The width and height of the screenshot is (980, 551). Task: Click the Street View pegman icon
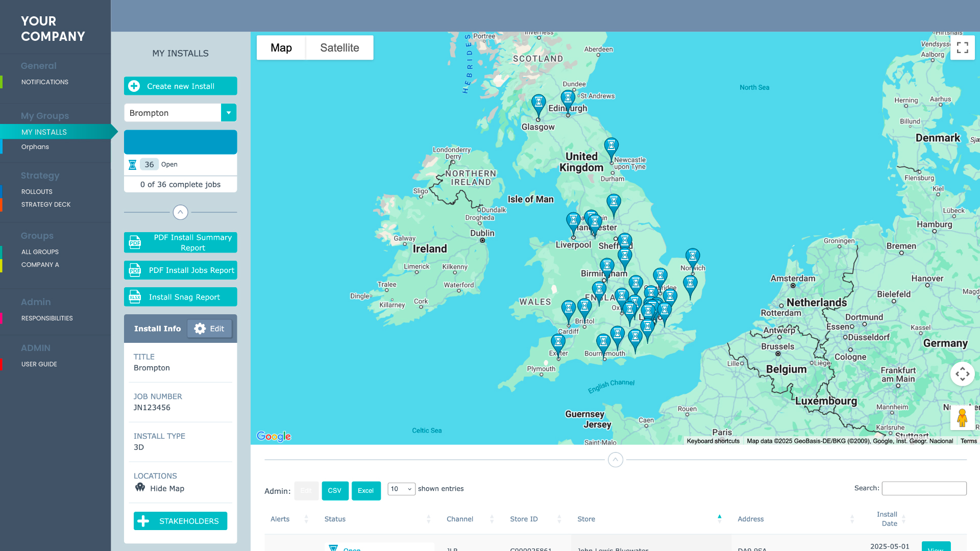pyautogui.click(x=962, y=418)
